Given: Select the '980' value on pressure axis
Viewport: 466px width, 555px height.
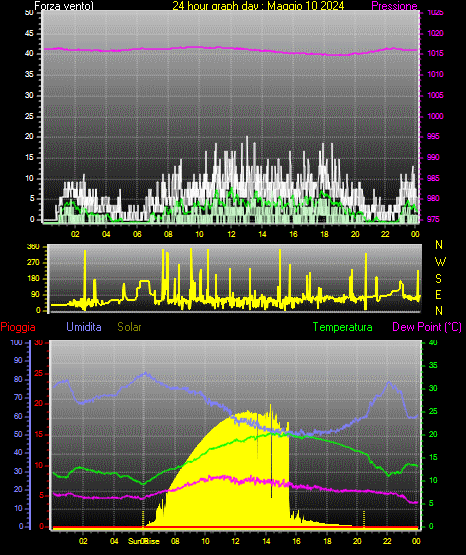Looking at the screenshot, I should pos(433,199).
